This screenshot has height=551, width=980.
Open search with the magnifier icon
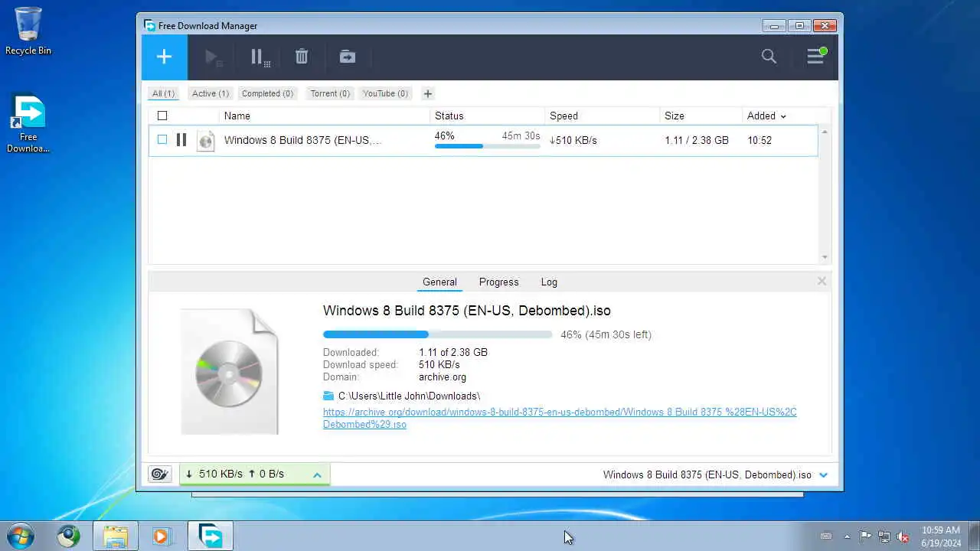pyautogui.click(x=769, y=57)
